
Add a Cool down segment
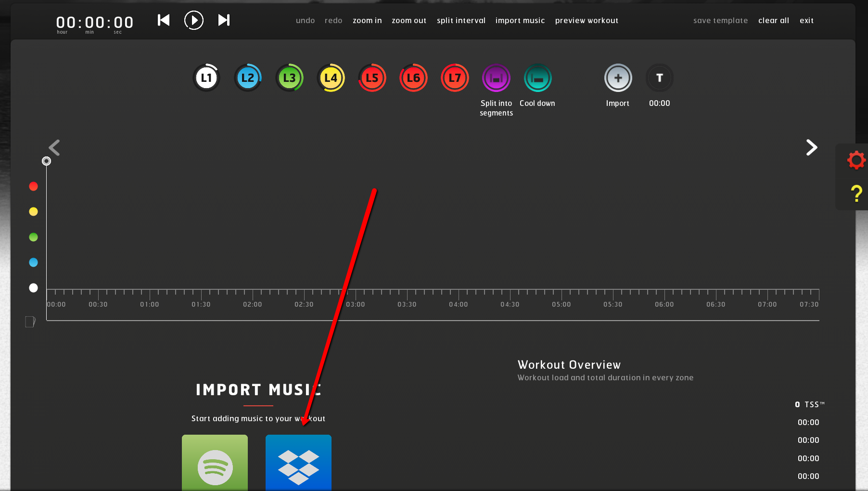(x=537, y=78)
